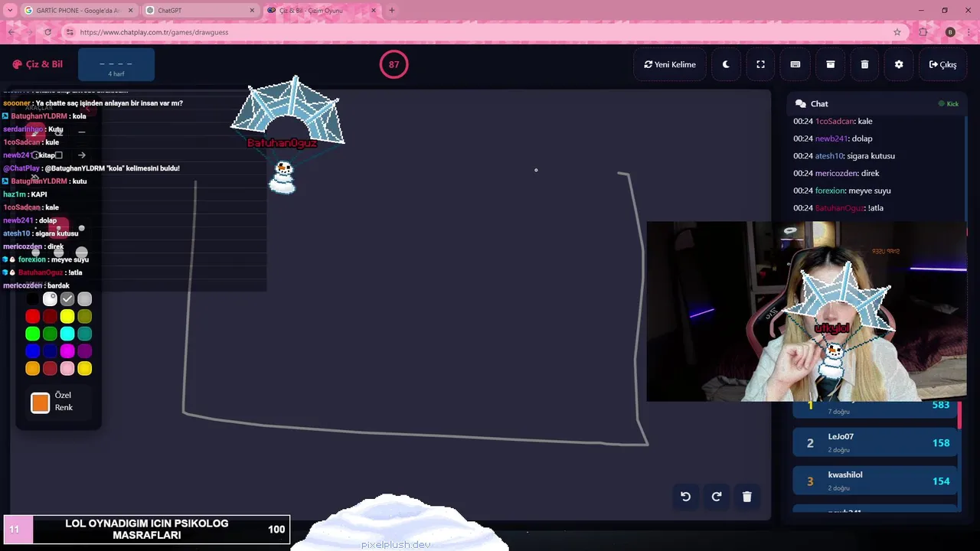This screenshot has height=551, width=980.
Task: Select the orange swatch in the palette grid
Action: pos(32,369)
